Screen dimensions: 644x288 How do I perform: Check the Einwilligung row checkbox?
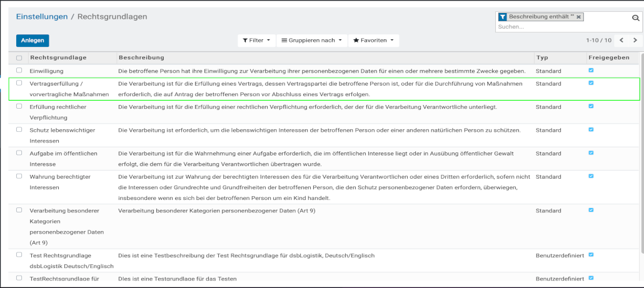[x=19, y=71]
